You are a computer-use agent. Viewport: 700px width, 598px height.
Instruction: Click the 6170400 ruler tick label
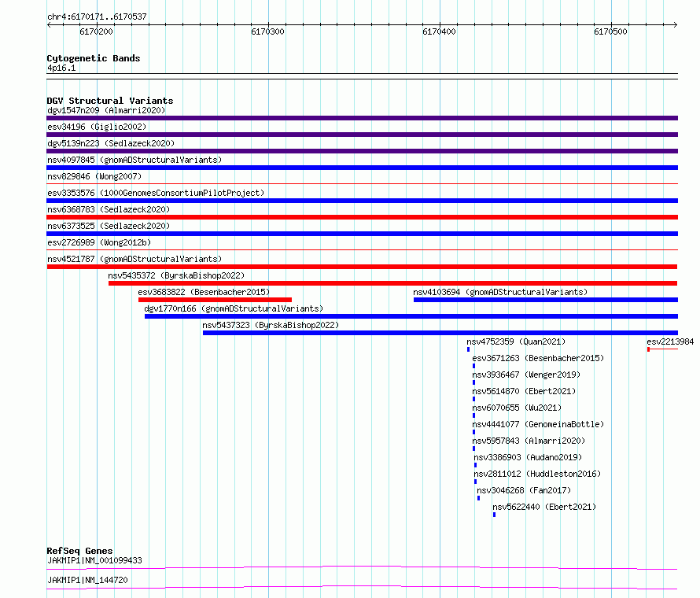(439, 31)
